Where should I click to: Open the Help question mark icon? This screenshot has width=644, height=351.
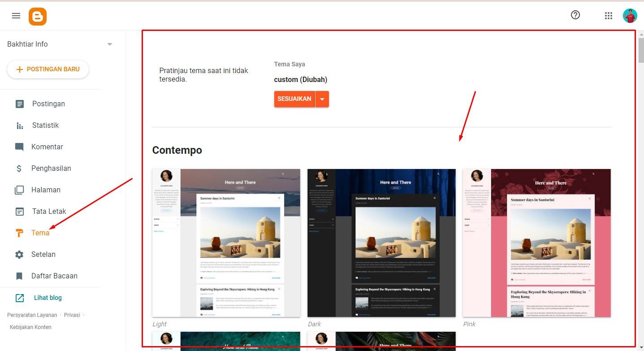(x=575, y=15)
